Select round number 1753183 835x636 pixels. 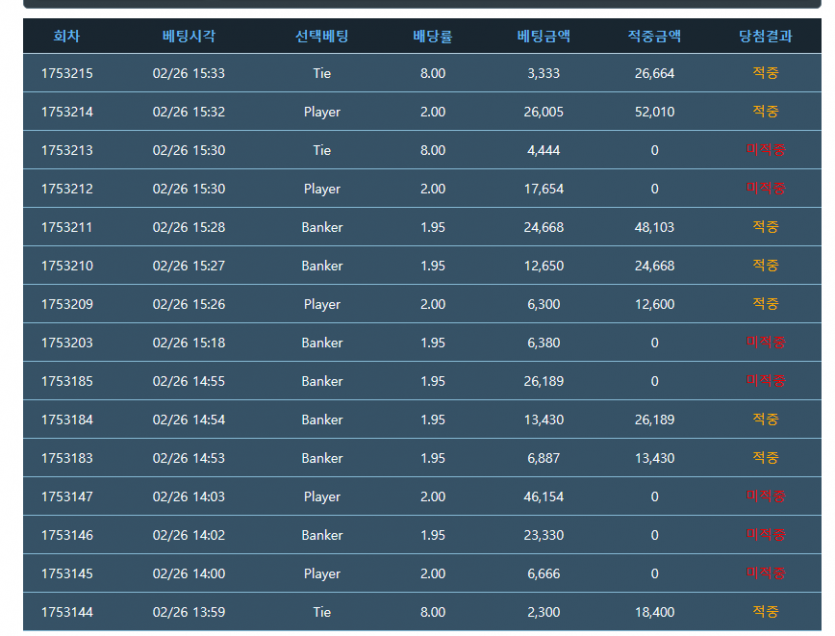point(67,458)
